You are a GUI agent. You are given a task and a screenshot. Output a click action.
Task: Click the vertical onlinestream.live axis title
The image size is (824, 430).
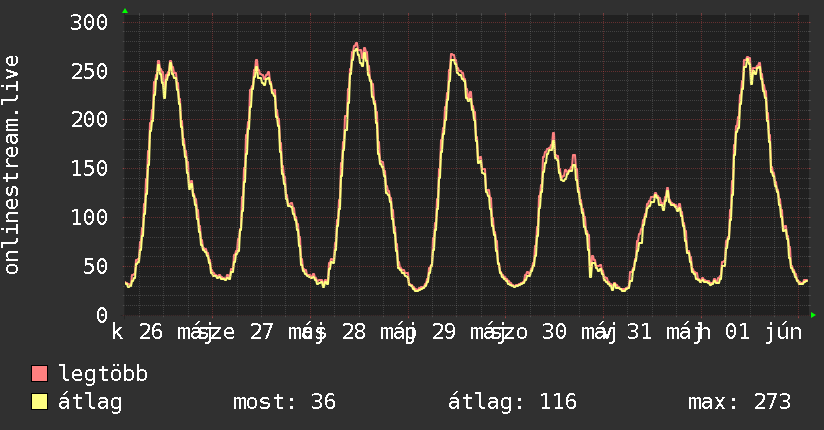12,165
